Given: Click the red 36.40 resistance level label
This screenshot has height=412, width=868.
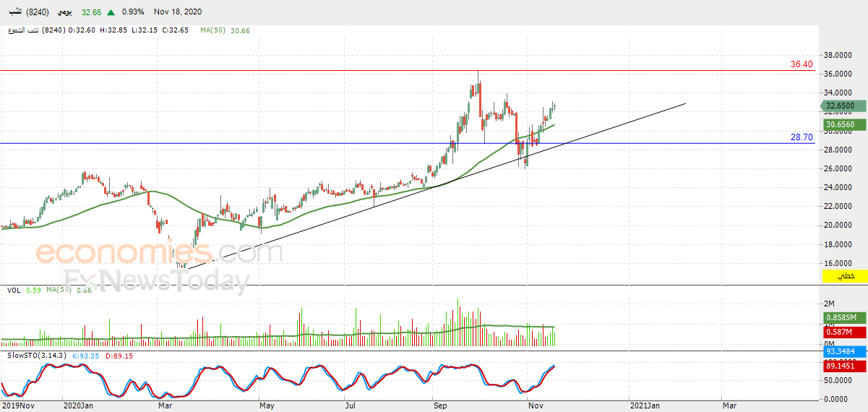Looking at the screenshot, I should click(x=802, y=64).
